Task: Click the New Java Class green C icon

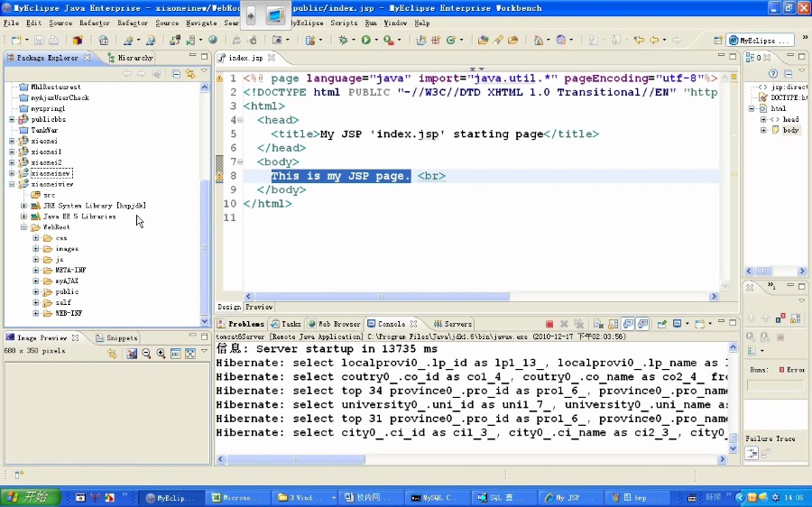Action: click(x=450, y=41)
